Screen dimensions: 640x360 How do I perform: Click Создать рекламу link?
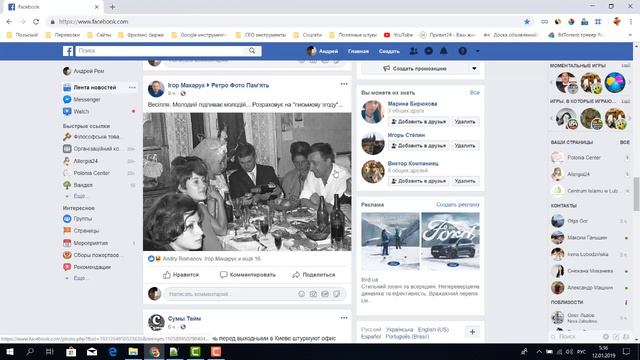458,204
